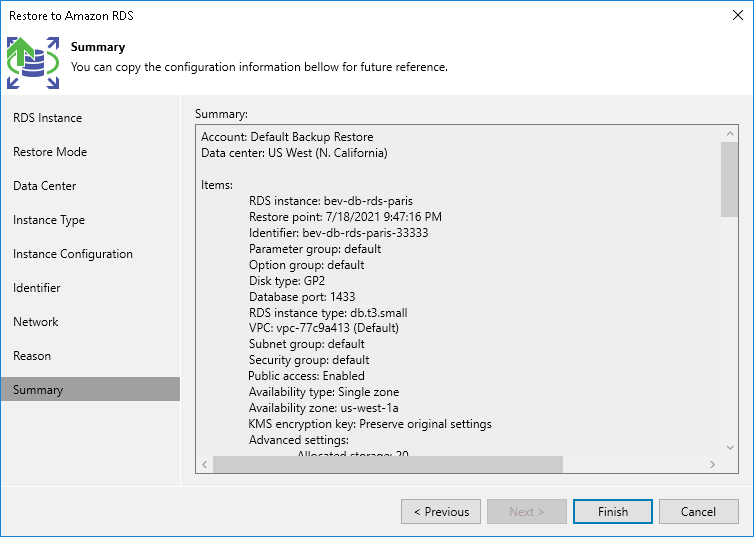754x537 pixels.
Task: Close the Restore to Amazon RDS dialog
Action: [735, 15]
